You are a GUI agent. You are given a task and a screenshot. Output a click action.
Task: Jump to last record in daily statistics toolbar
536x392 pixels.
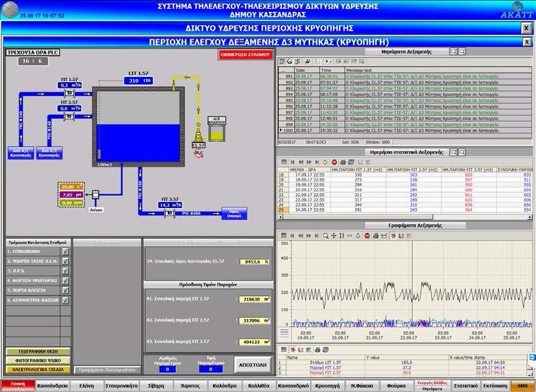(317, 162)
